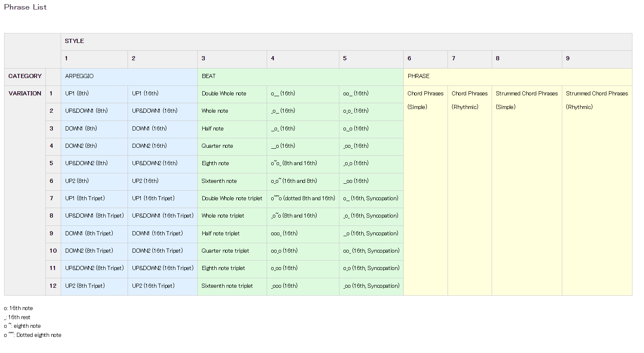The height and width of the screenshot is (353, 644).
Task: Click DOWN1 (8th) cell
Action: tap(94, 129)
